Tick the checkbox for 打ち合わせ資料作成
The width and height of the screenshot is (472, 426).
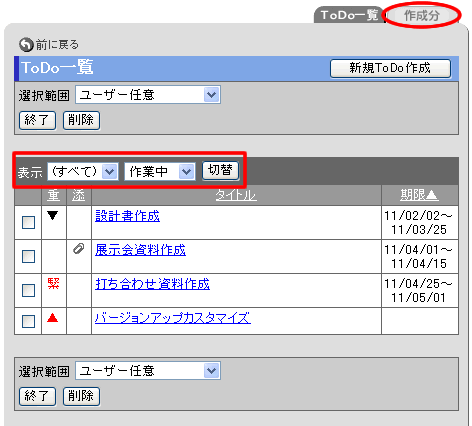[x=28, y=290]
